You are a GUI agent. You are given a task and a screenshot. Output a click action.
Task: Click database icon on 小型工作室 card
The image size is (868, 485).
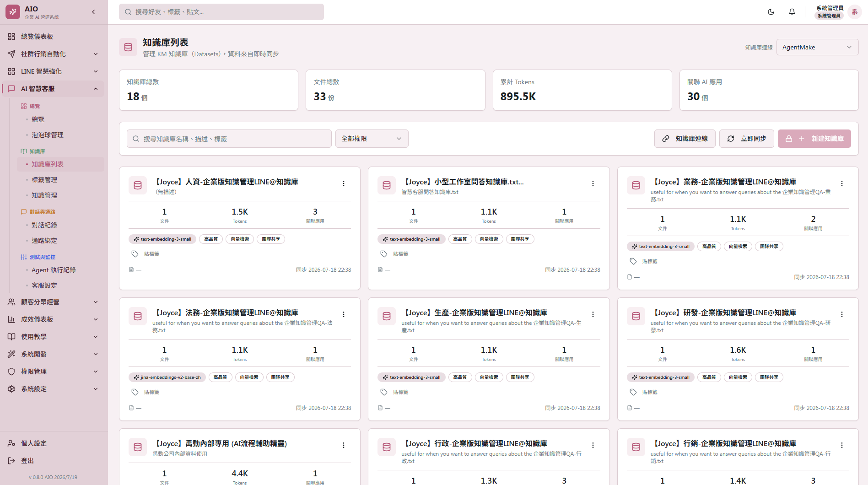coord(387,185)
